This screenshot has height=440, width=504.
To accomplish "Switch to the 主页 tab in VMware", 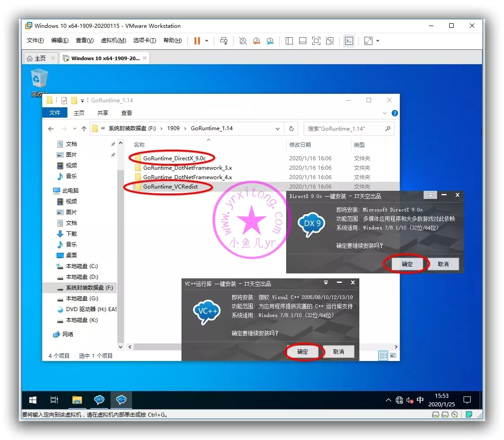I will [x=37, y=58].
